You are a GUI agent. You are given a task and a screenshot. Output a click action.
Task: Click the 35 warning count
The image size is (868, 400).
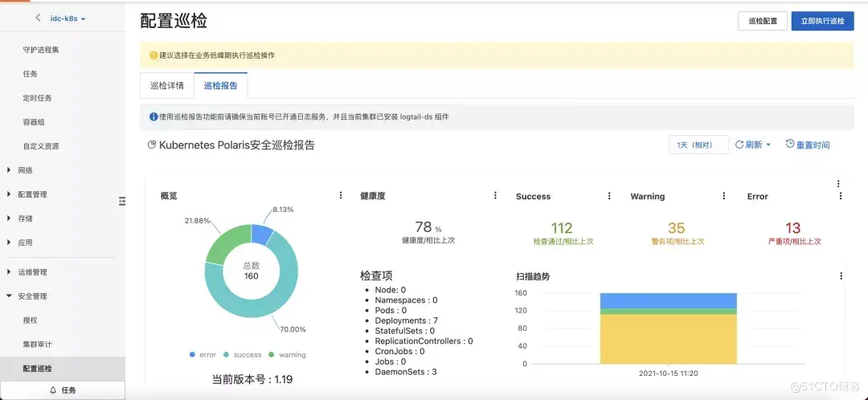pyautogui.click(x=677, y=228)
